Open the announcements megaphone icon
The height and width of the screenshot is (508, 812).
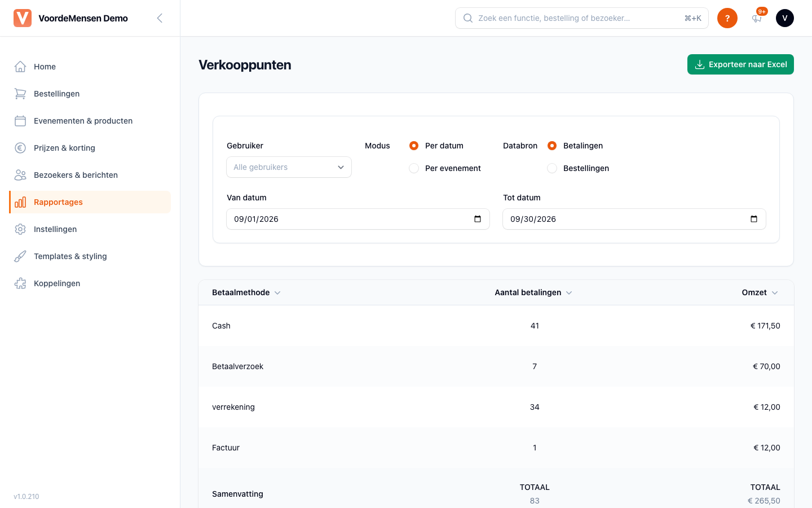tap(757, 18)
